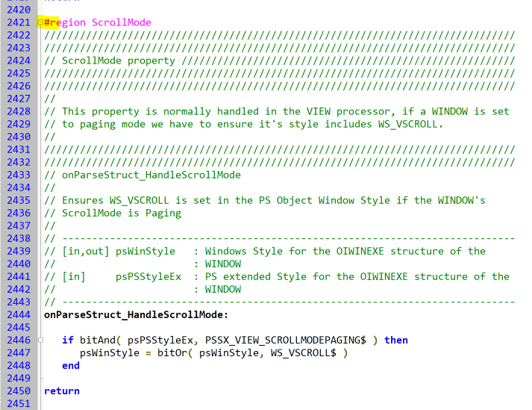This screenshot has height=410, width=532.
Task: Click line number 2421 in the margin
Action: click(x=17, y=22)
